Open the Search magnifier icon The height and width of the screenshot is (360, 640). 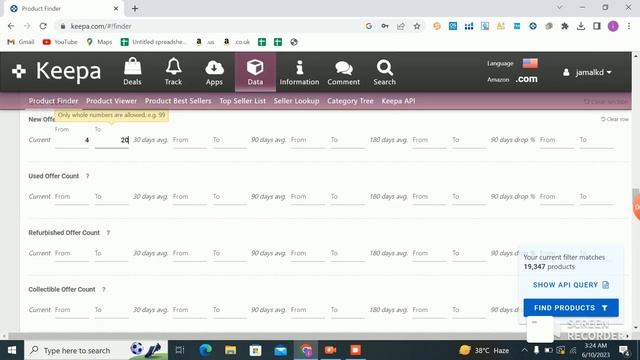[x=384, y=72]
